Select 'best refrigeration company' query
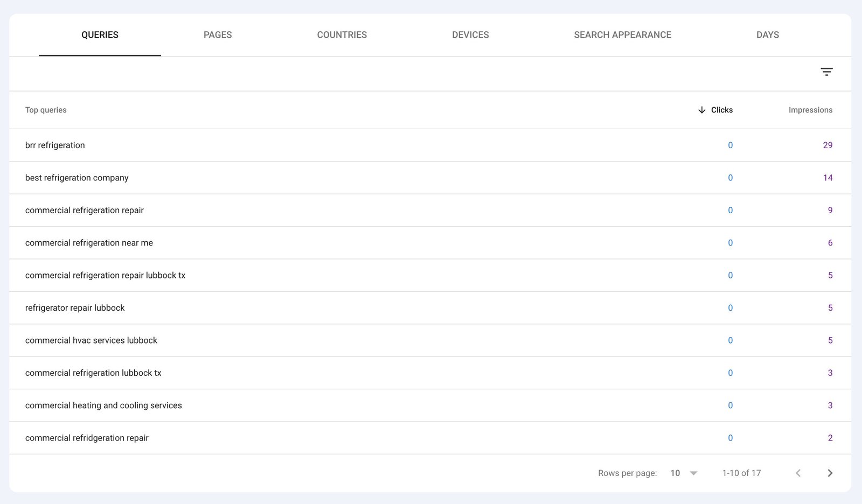Screen dimensions: 862x504 point(77,178)
